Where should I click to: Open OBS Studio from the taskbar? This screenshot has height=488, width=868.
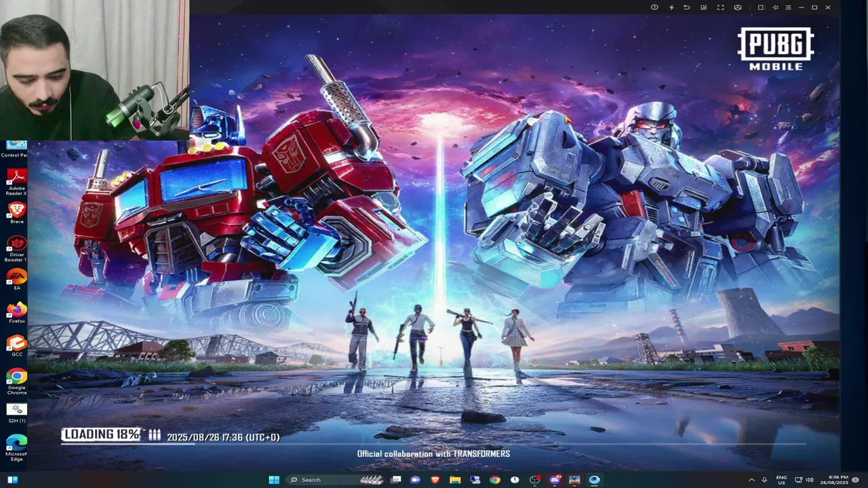[x=535, y=480]
